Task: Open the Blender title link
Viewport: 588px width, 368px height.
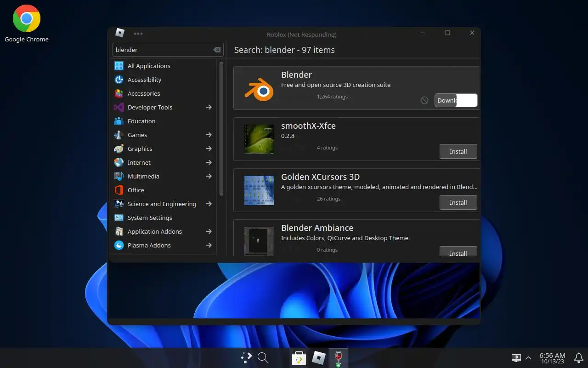Action: [296, 75]
